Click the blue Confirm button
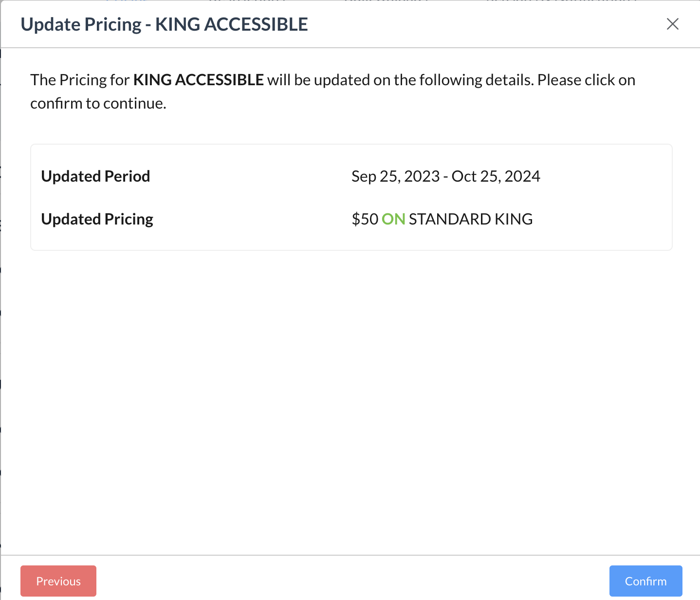Screen dimensions: 700x600 coord(645,581)
